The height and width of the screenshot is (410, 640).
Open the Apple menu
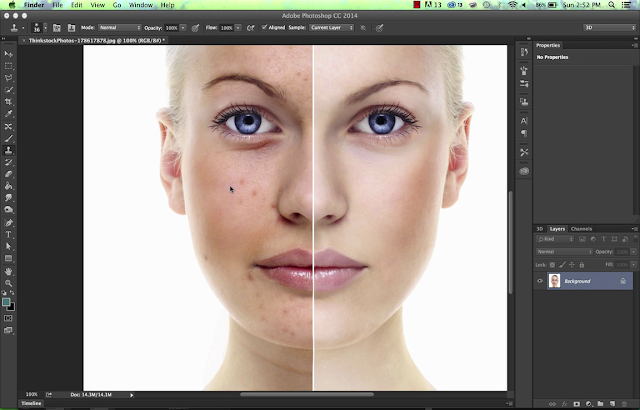click(x=12, y=5)
